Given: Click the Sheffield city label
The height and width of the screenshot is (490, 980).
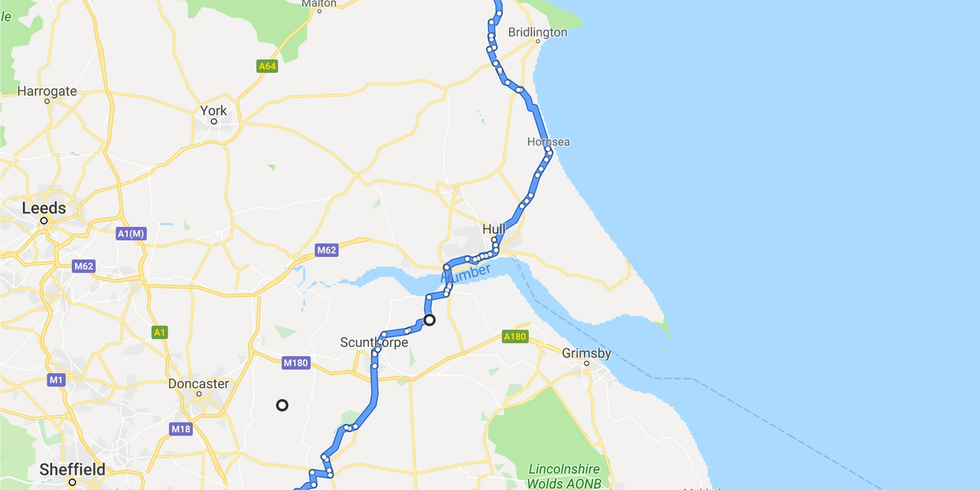Looking at the screenshot, I should click(x=73, y=469).
